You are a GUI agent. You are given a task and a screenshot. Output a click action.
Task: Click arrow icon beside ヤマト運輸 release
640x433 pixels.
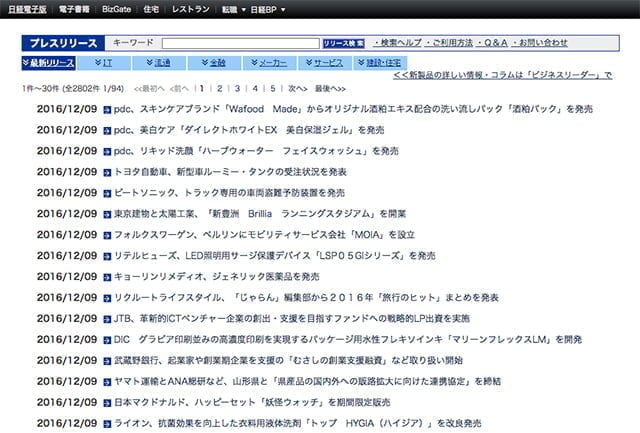coord(107,382)
